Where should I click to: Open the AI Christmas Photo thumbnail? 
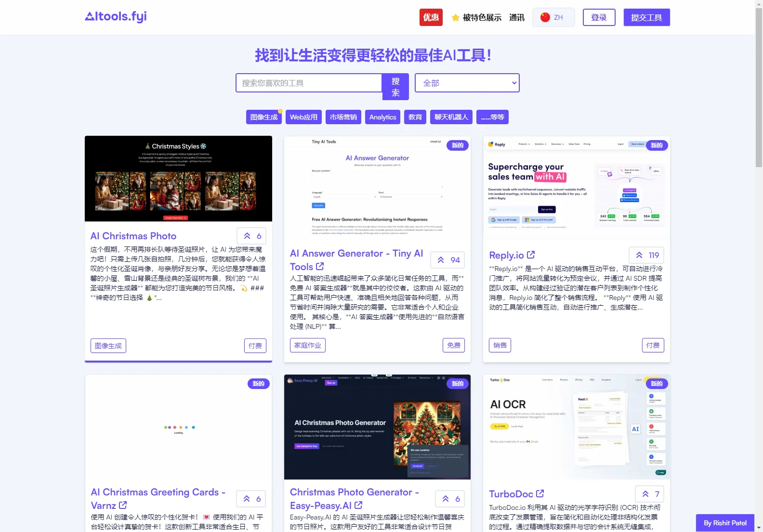pyautogui.click(x=178, y=179)
